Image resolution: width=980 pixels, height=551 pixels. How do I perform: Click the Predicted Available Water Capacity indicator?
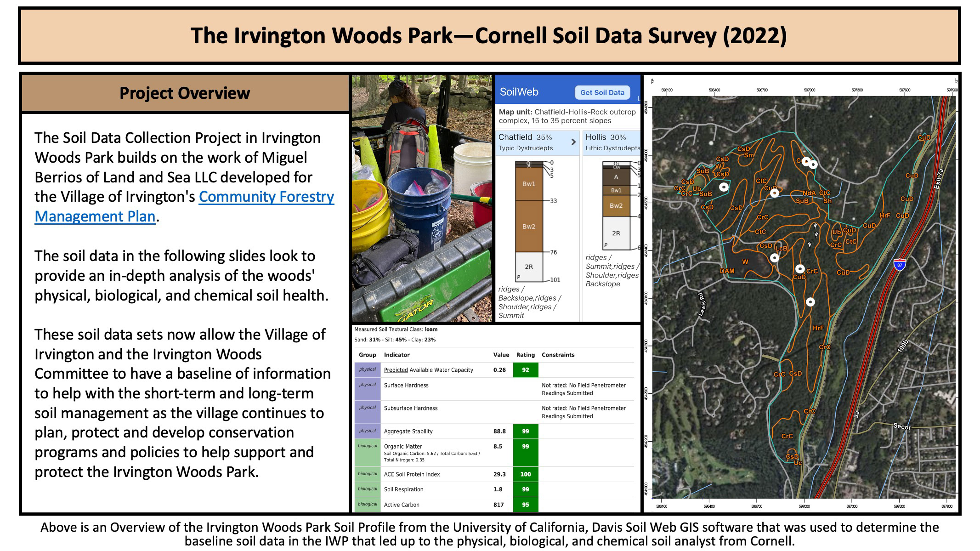tap(428, 370)
